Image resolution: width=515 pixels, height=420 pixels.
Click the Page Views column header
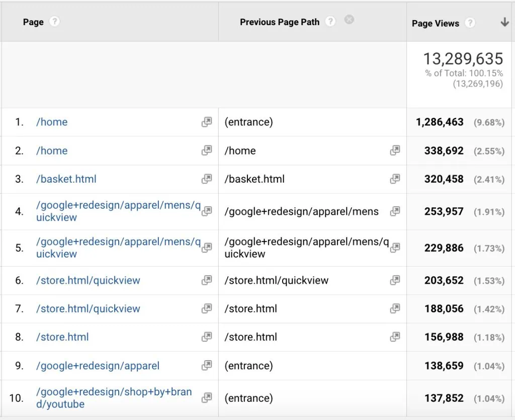435,23
